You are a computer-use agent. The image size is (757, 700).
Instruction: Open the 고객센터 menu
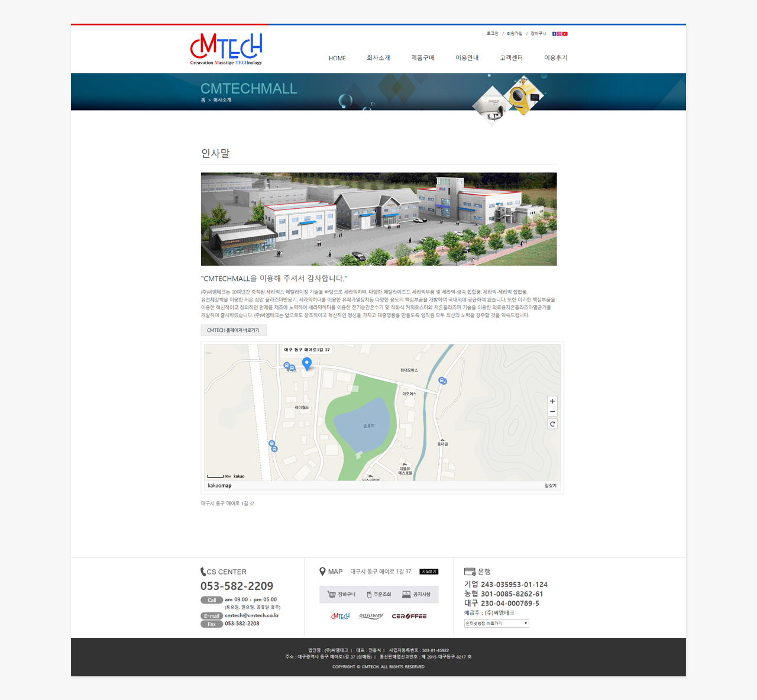pyautogui.click(x=512, y=58)
